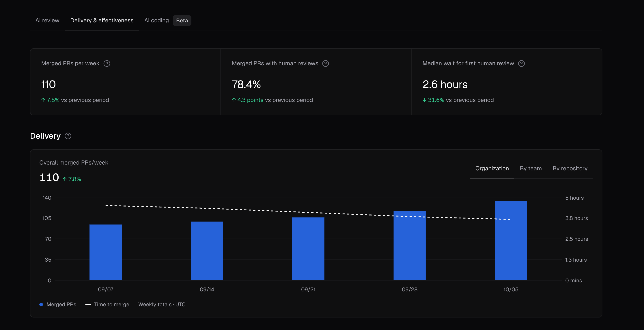Click the 09/21 week bar

308,249
